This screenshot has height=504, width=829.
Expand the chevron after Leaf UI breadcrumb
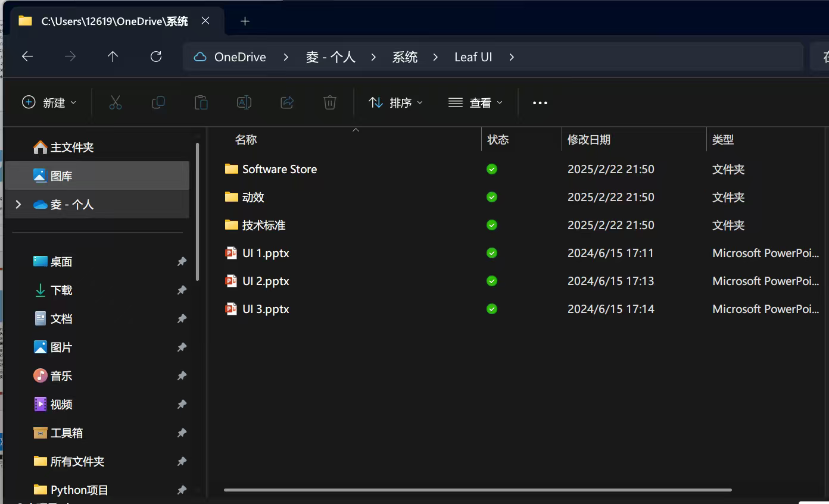click(512, 57)
